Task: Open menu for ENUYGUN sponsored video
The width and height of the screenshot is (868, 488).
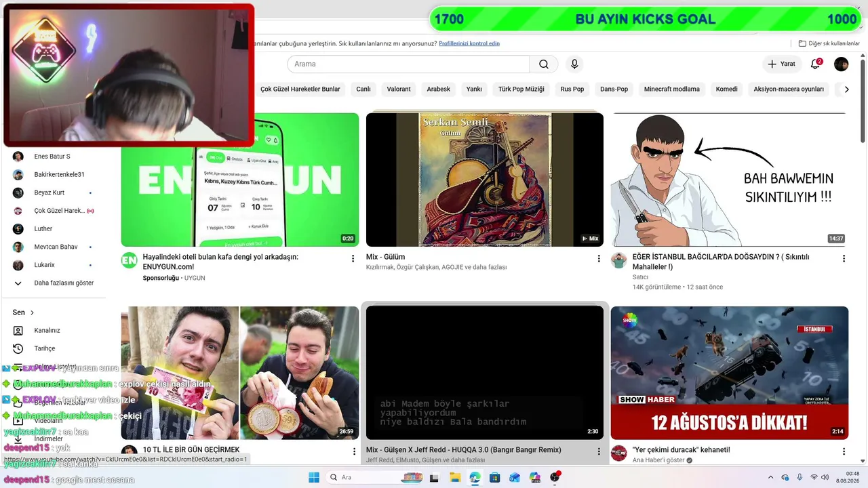Action: click(353, 259)
